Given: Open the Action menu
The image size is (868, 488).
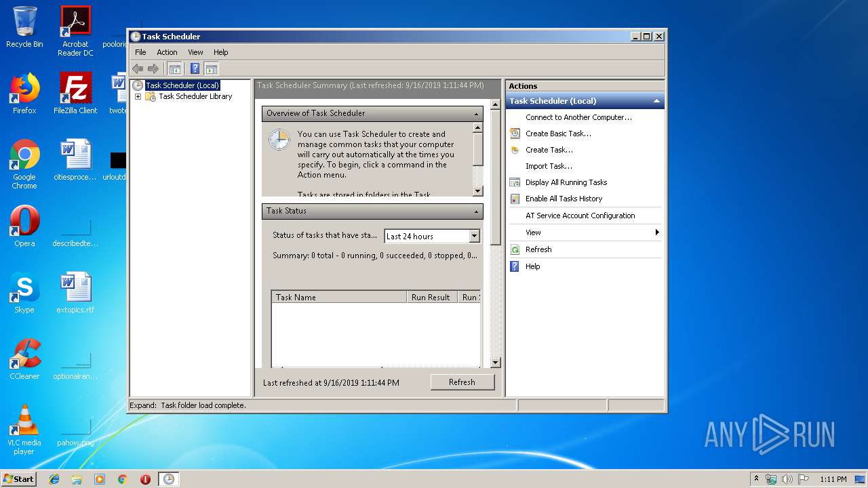Looking at the screenshot, I should coord(167,52).
